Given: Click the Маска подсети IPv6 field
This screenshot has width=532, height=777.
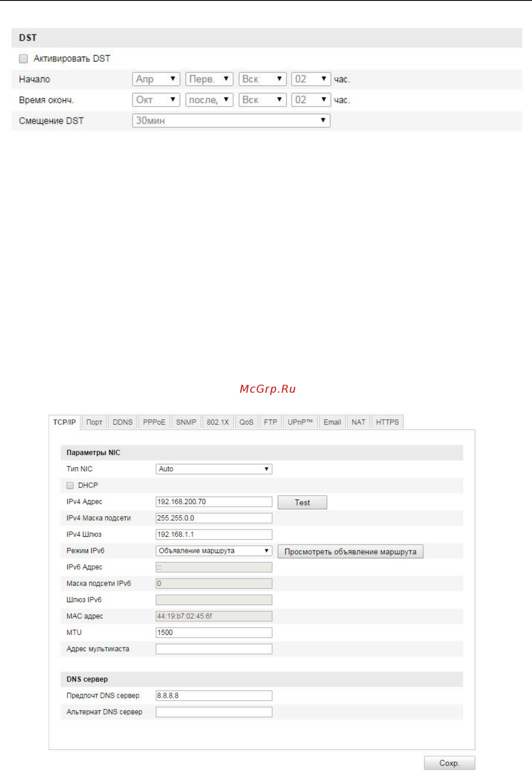Looking at the screenshot, I should [214, 584].
